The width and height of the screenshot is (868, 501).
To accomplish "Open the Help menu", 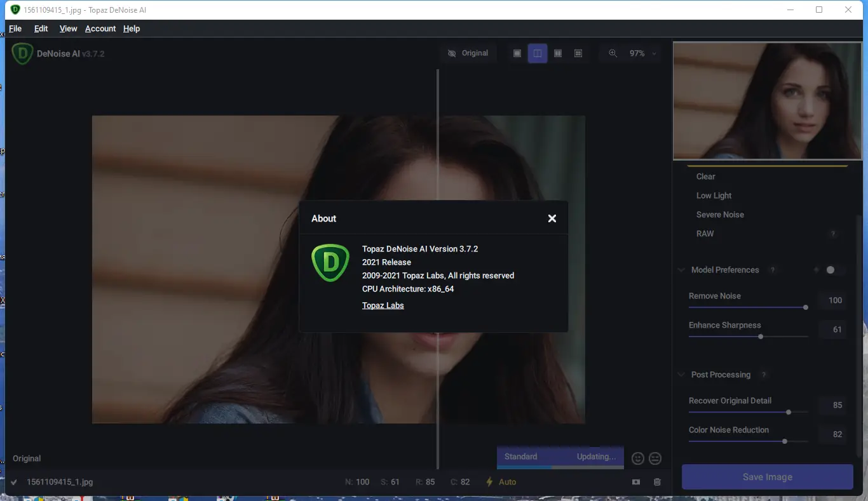I will [x=132, y=29].
